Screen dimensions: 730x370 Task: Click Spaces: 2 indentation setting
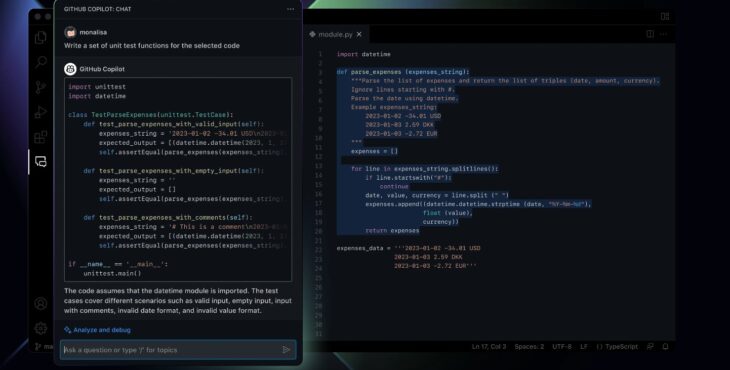pyautogui.click(x=529, y=347)
